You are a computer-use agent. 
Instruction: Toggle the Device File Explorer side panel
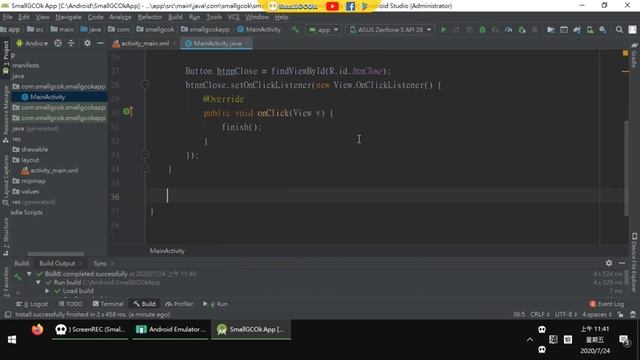[634, 262]
